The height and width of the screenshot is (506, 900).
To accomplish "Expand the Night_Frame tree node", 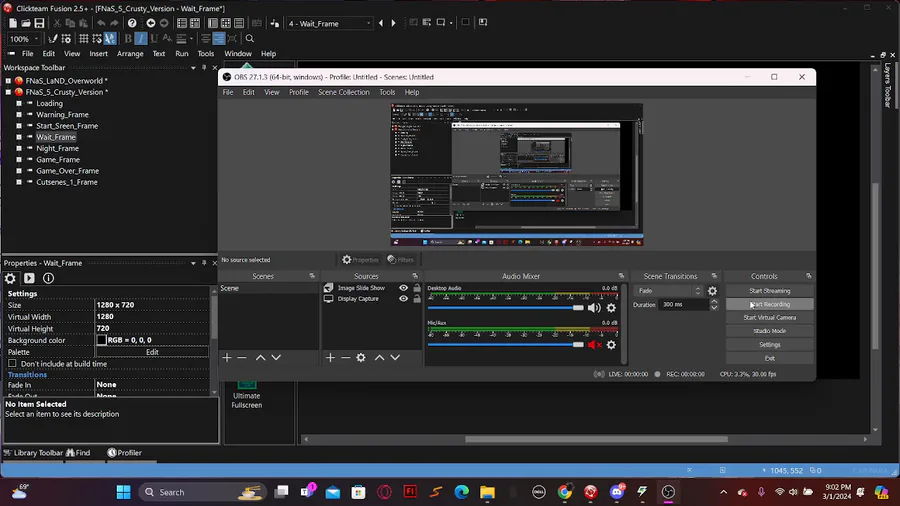I will pos(19,148).
